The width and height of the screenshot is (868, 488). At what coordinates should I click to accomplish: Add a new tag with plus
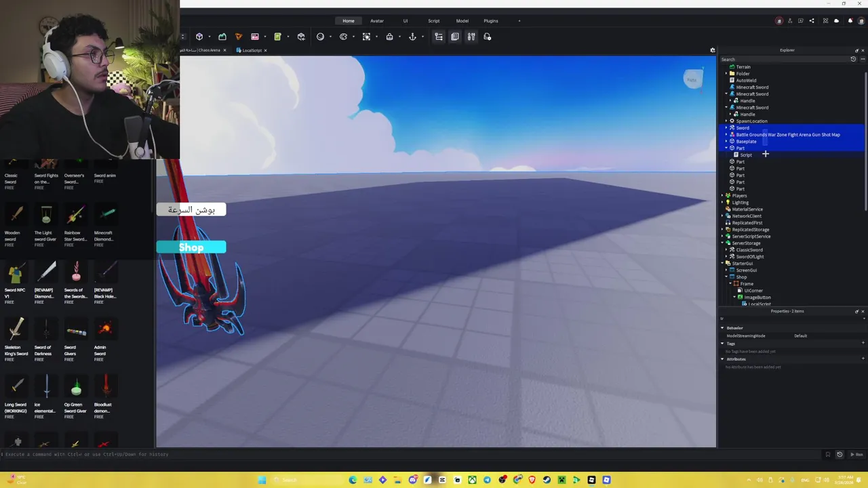[x=863, y=344]
